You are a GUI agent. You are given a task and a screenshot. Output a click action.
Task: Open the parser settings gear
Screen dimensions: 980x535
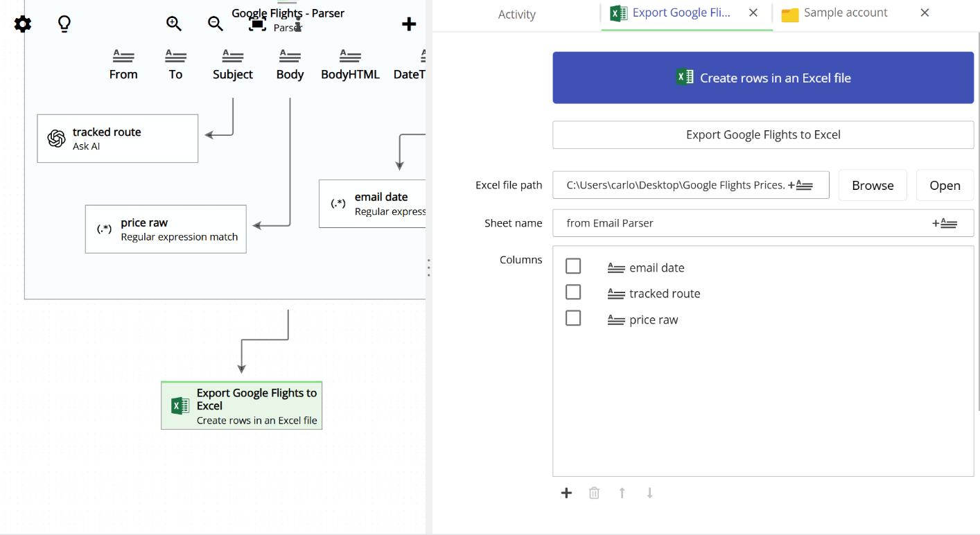pos(23,24)
